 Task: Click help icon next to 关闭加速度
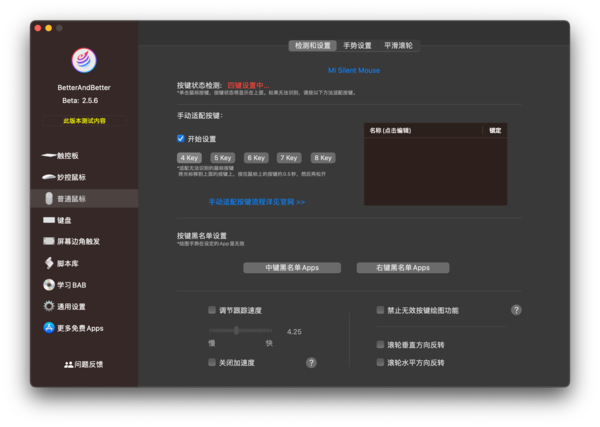tap(311, 362)
